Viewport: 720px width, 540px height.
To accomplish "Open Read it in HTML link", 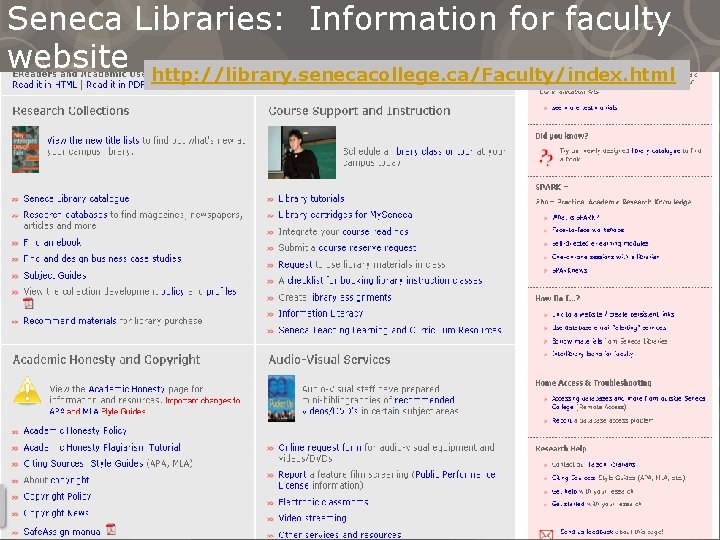I will (x=45, y=84).
